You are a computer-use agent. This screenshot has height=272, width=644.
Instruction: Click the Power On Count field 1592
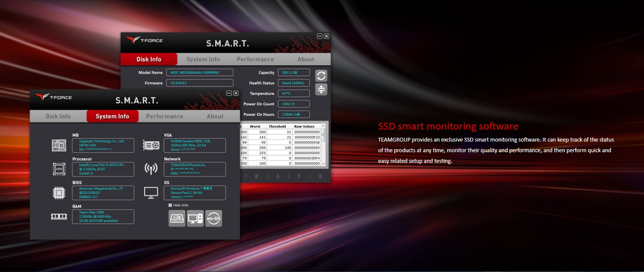pyautogui.click(x=294, y=104)
